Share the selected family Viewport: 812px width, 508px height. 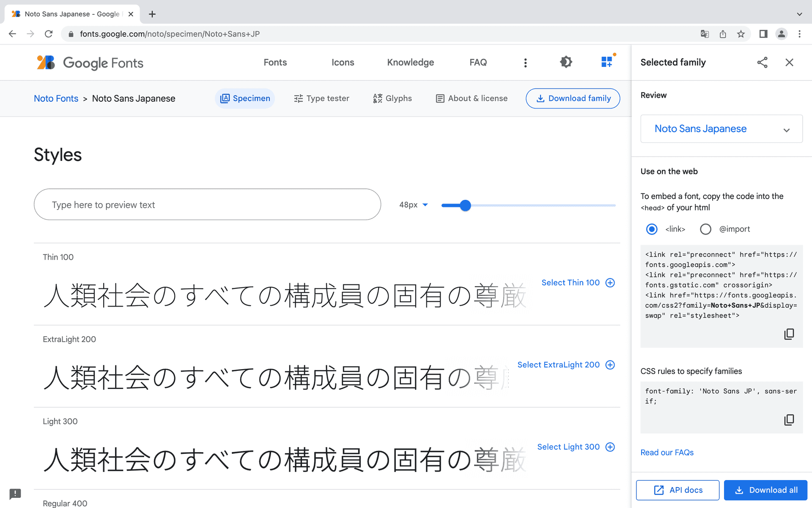(x=762, y=63)
